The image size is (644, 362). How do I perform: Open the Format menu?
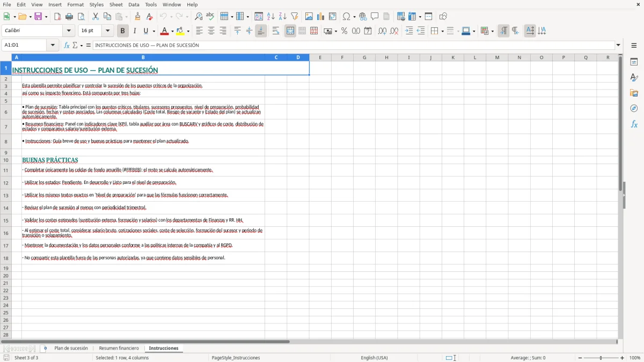tap(75, 4)
